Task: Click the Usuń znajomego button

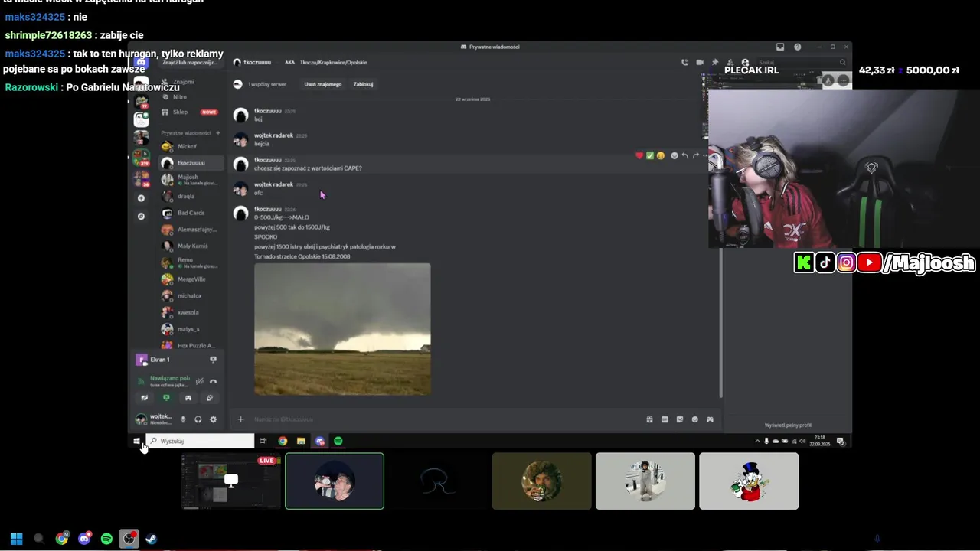Action: point(322,84)
